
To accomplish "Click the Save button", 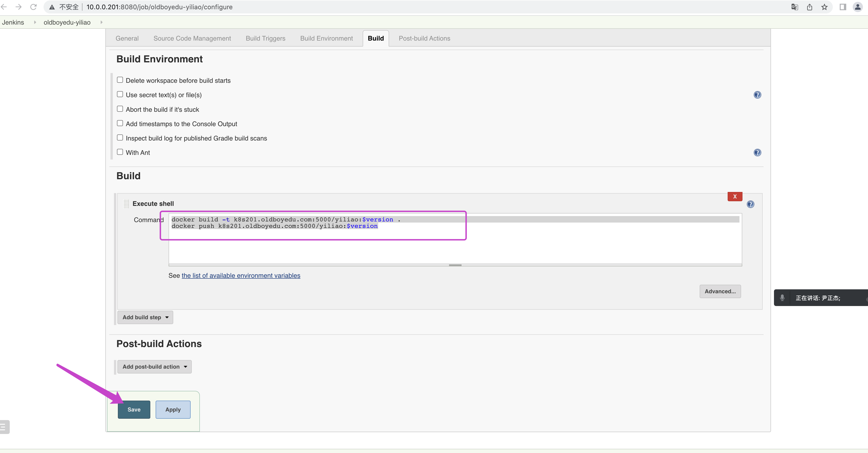I will [134, 409].
